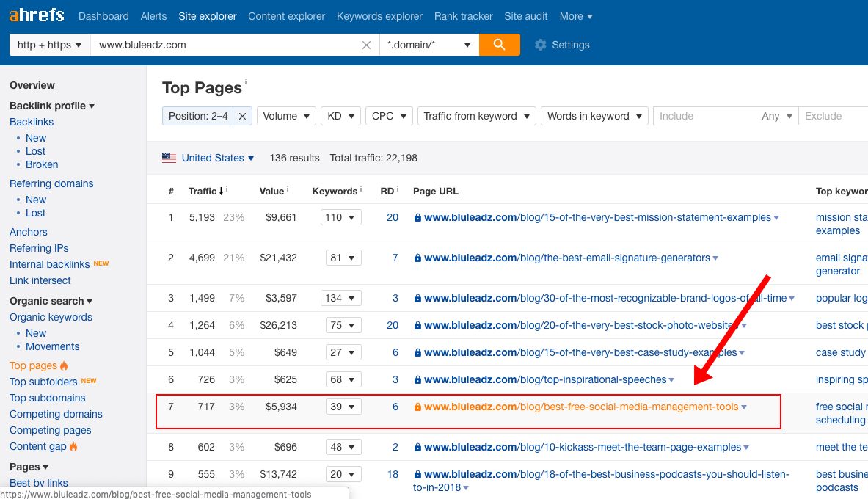Go to Content explorer
The image size is (868, 499).
click(286, 17)
